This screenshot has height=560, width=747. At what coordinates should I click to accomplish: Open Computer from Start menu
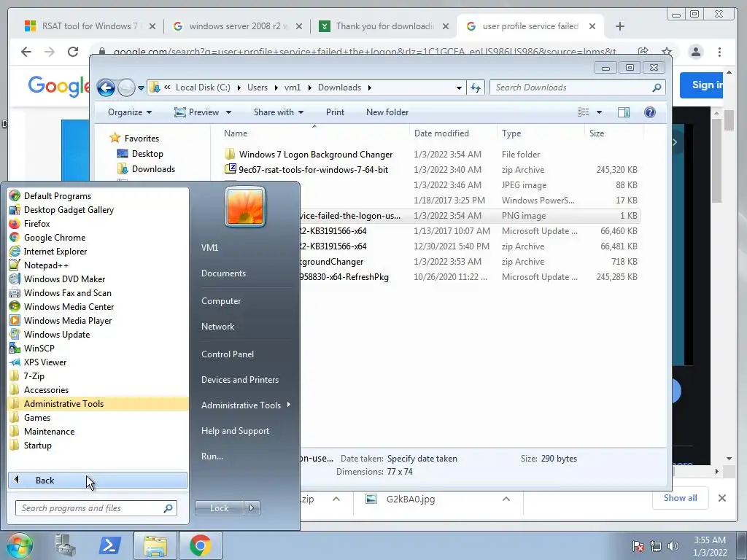(x=221, y=301)
